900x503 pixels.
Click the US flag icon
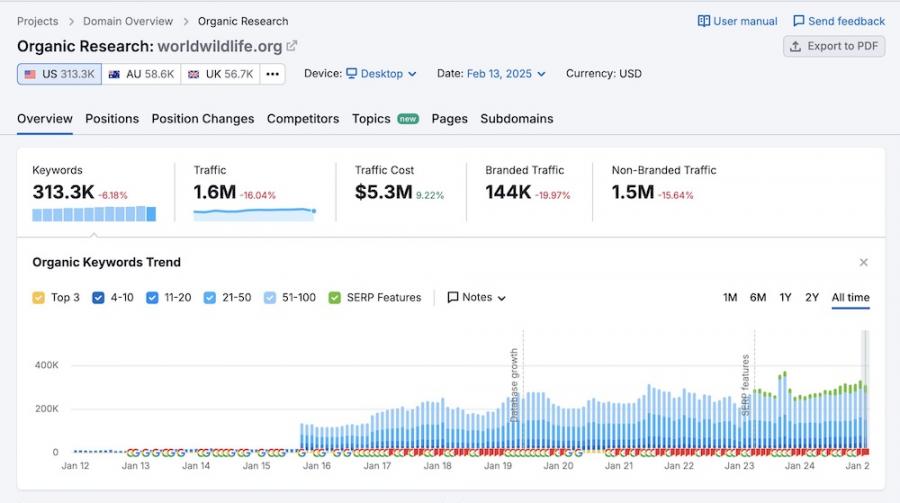(x=30, y=74)
